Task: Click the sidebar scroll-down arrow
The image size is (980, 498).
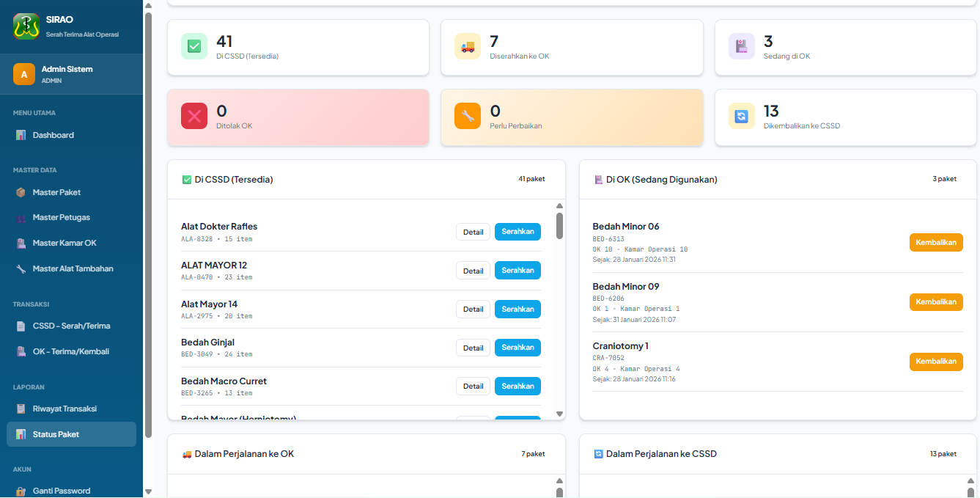Action: point(148,491)
